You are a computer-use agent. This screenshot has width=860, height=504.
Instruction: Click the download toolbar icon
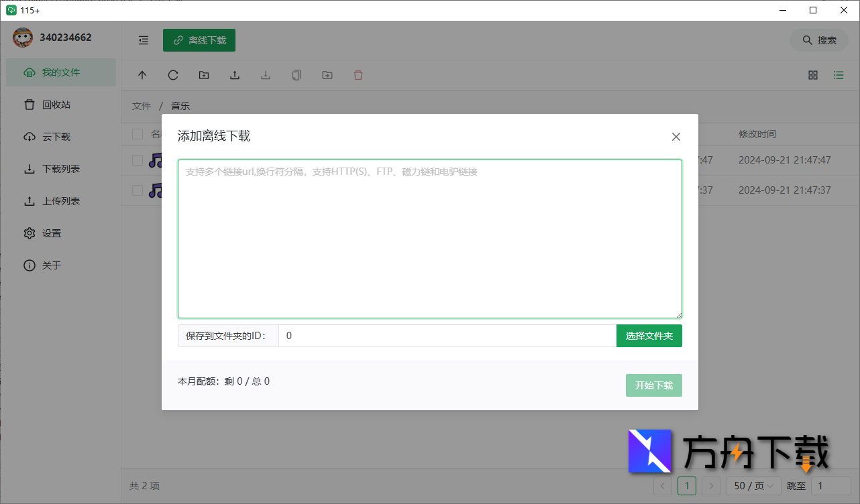pyautogui.click(x=265, y=75)
